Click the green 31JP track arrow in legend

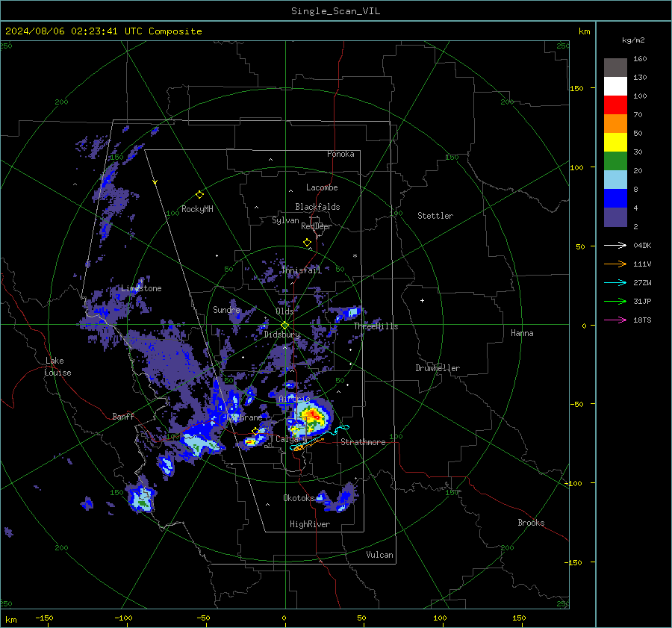click(615, 302)
